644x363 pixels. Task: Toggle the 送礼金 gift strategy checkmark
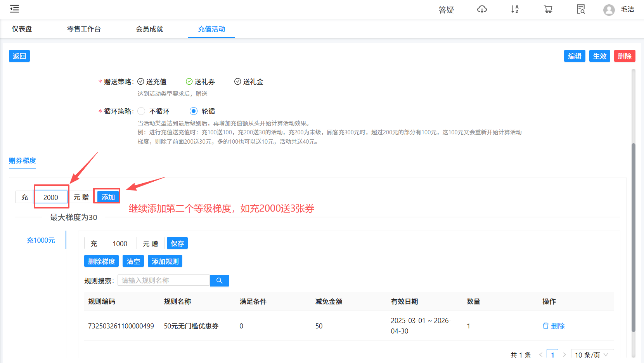tap(237, 82)
